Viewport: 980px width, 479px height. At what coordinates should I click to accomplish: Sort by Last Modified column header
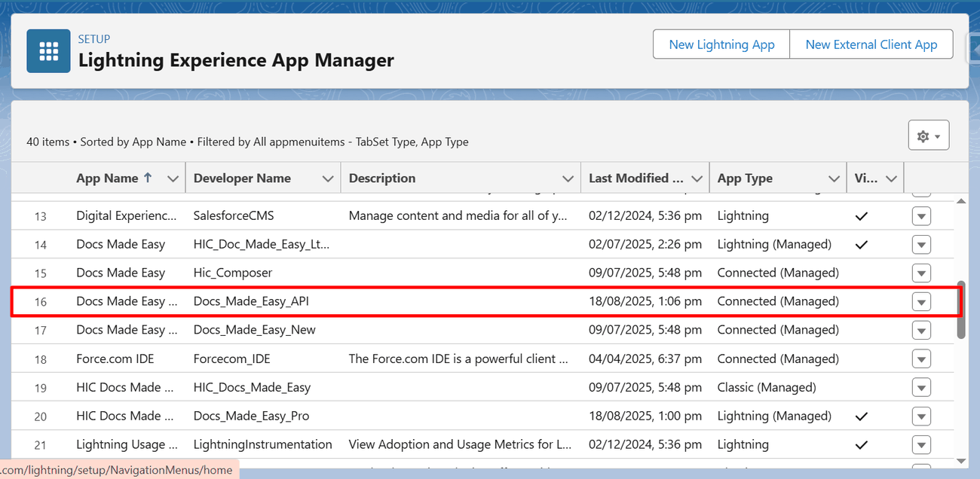pos(636,178)
